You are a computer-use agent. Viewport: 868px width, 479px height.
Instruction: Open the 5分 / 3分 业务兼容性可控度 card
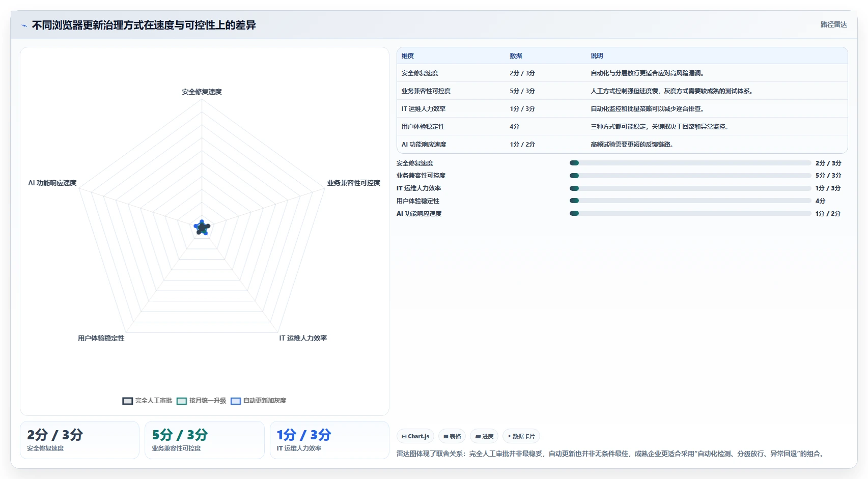click(205, 440)
